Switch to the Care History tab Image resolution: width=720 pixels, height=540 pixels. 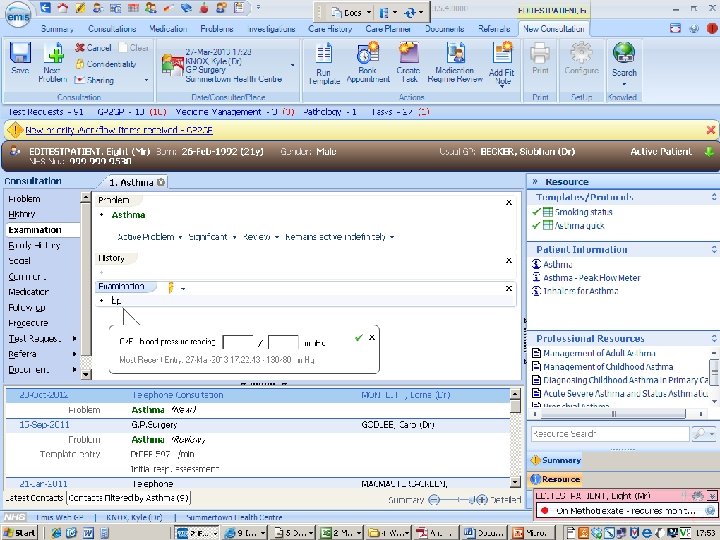pyautogui.click(x=330, y=28)
